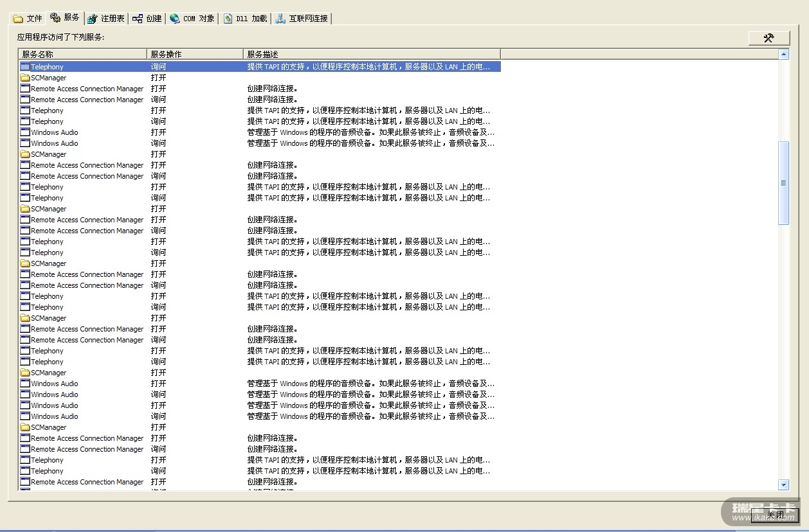809x532 pixels.
Task: Sort by the 服务操作 column header
Action: [195, 55]
